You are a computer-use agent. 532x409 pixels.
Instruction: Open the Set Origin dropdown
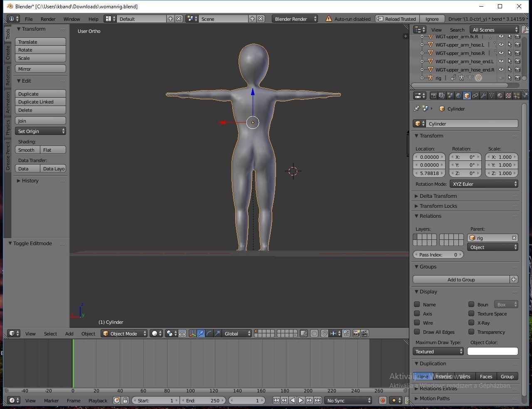pos(41,131)
